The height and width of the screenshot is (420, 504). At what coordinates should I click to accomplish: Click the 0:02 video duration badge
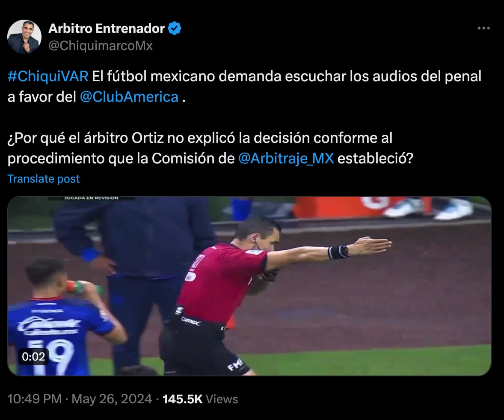point(33,356)
